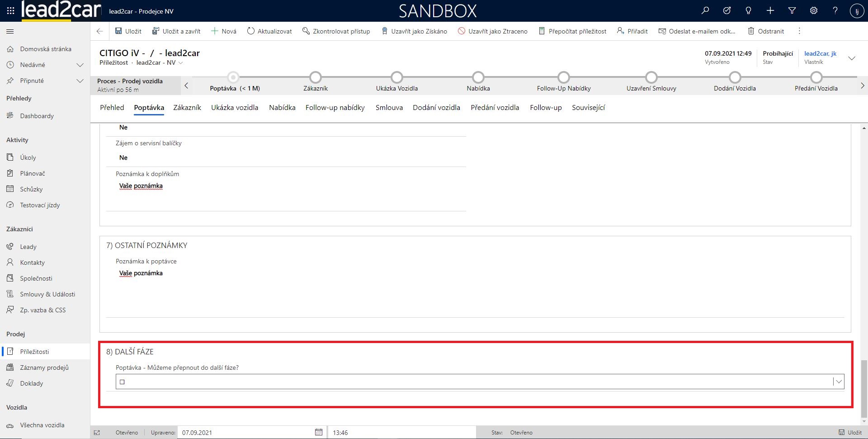868x439 pixels.
Task: Open the lightbulb assistant icon
Action: pyautogui.click(x=748, y=11)
